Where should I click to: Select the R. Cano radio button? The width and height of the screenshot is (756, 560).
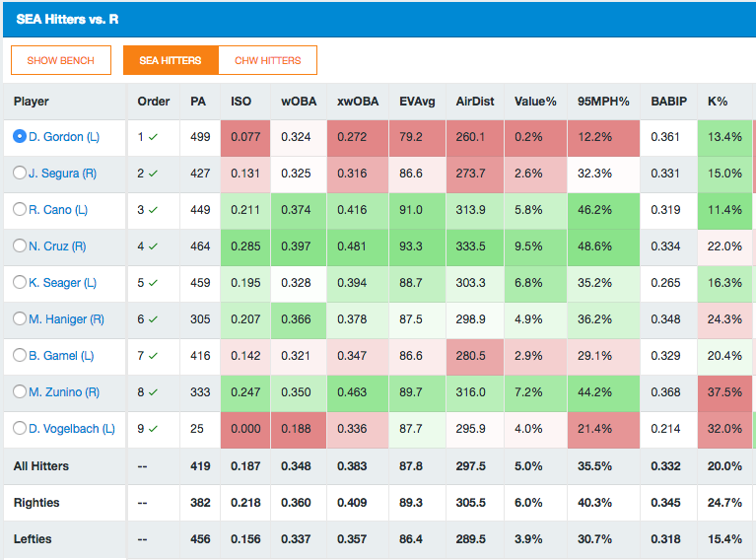pos(20,209)
